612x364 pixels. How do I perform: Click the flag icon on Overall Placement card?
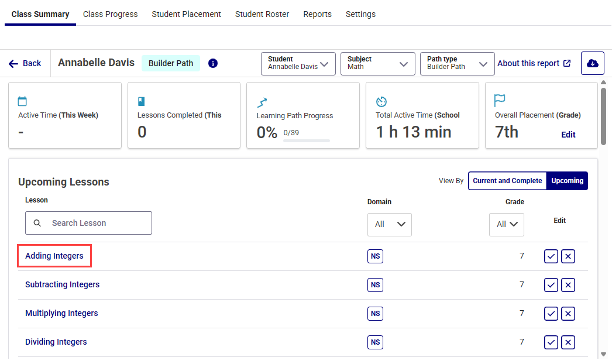click(500, 101)
